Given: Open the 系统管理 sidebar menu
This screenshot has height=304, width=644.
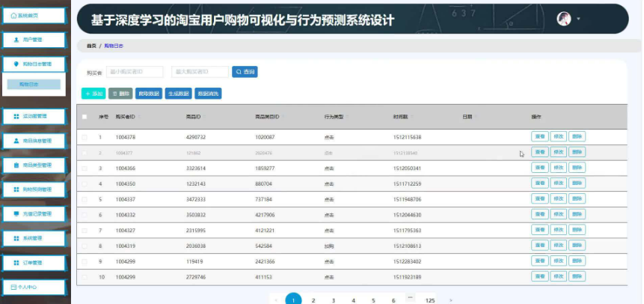Looking at the screenshot, I should (x=34, y=239).
